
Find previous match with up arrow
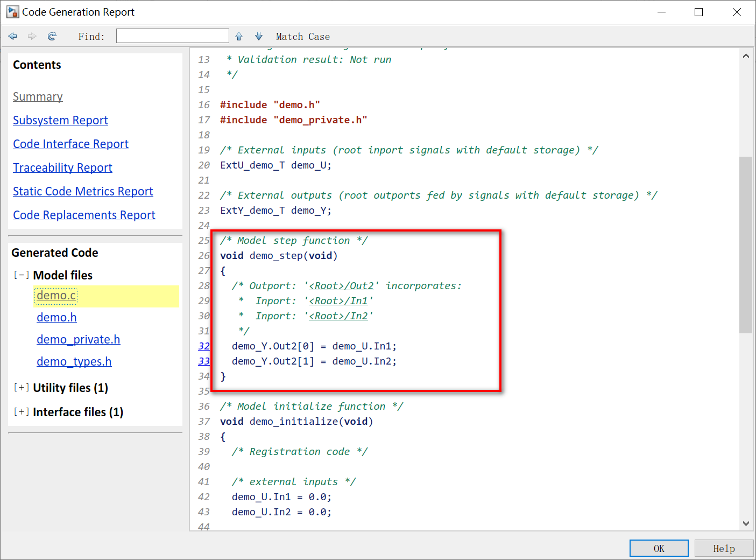click(x=239, y=36)
